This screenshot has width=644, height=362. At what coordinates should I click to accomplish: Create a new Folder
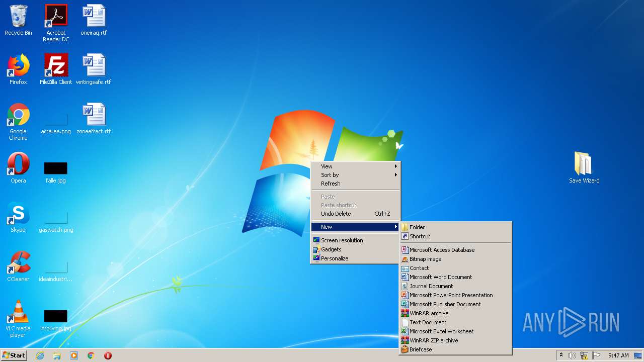point(455,227)
